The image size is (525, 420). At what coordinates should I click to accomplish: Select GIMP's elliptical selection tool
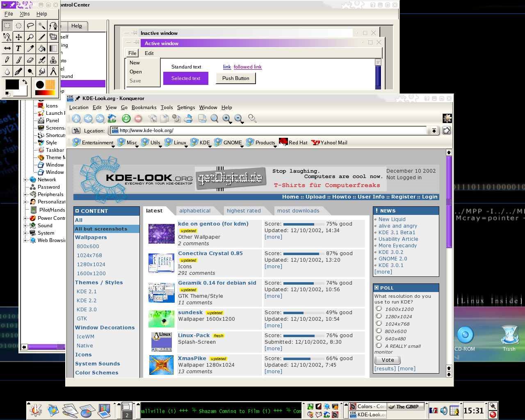pyautogui.click(x=19, y=25)
